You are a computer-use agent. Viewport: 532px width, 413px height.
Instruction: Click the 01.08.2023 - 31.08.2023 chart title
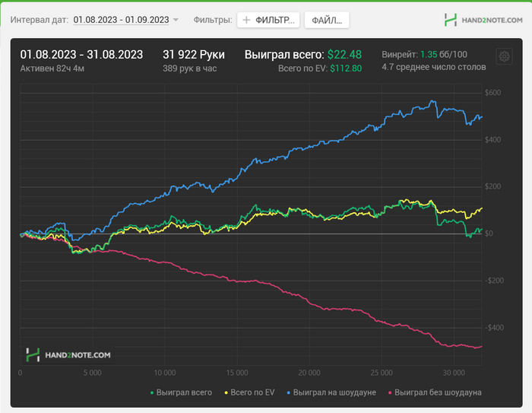pyautogui.click(x=81, y=55)
